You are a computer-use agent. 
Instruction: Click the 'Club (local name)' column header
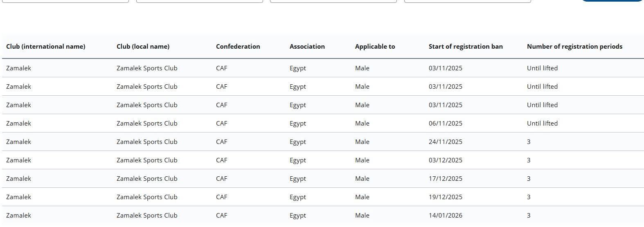coord(143,47)
